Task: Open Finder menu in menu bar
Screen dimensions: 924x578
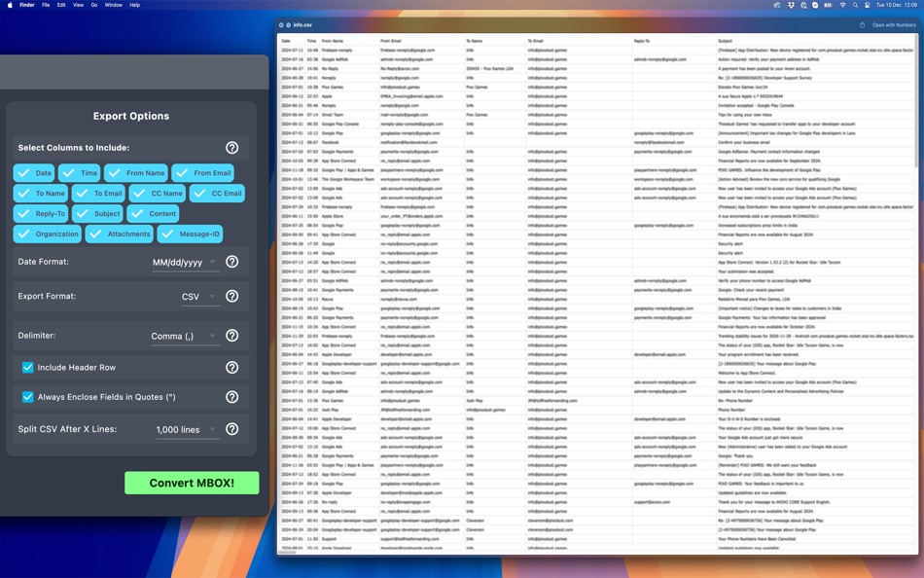Action: [27, 5]
